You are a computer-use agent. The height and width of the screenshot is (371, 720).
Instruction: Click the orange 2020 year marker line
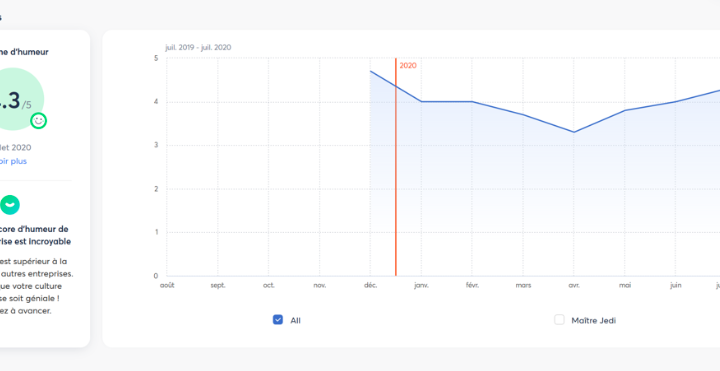(395, 167)
